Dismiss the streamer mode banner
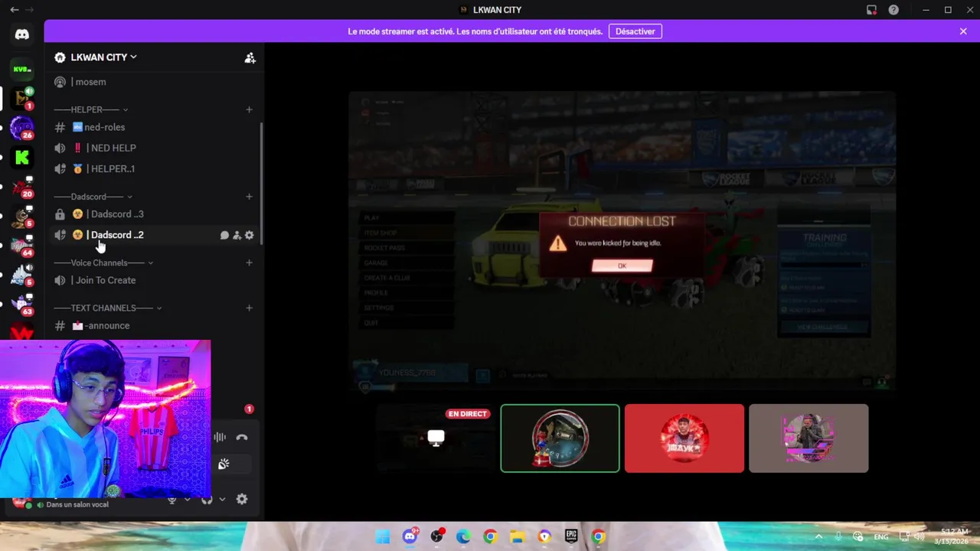 (x=963, y=31)
